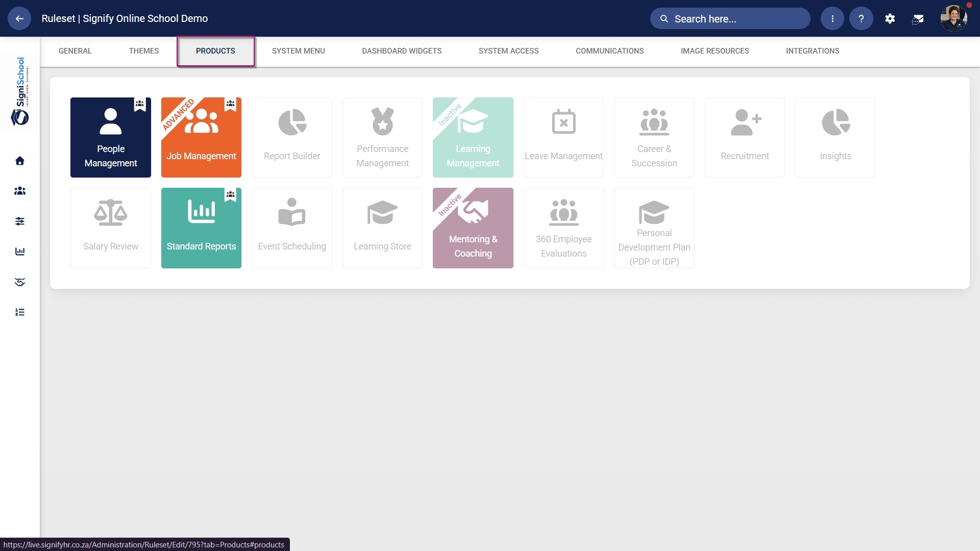Enable the Recruitment product tile
Screen dimensions: 980x551
coord(745,137)
